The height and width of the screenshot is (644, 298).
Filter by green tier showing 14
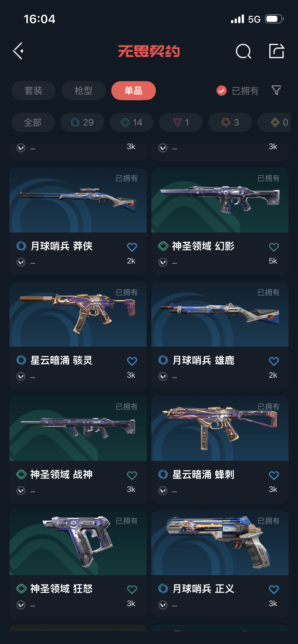(x=132, y=122)
